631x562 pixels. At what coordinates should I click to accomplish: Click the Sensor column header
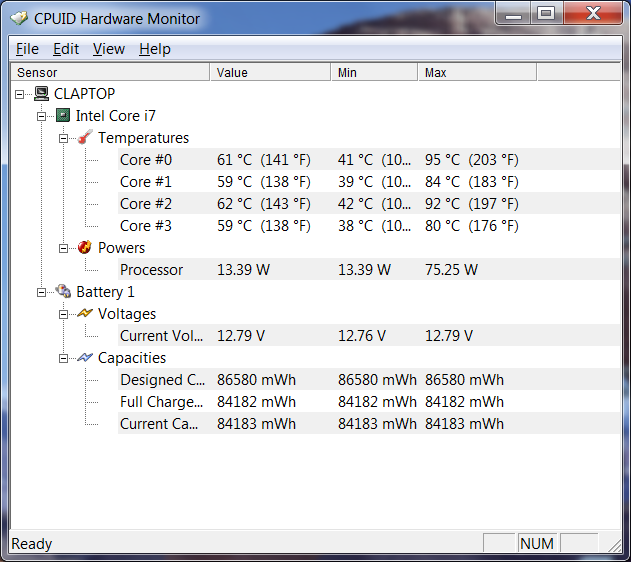pos(109,72)
